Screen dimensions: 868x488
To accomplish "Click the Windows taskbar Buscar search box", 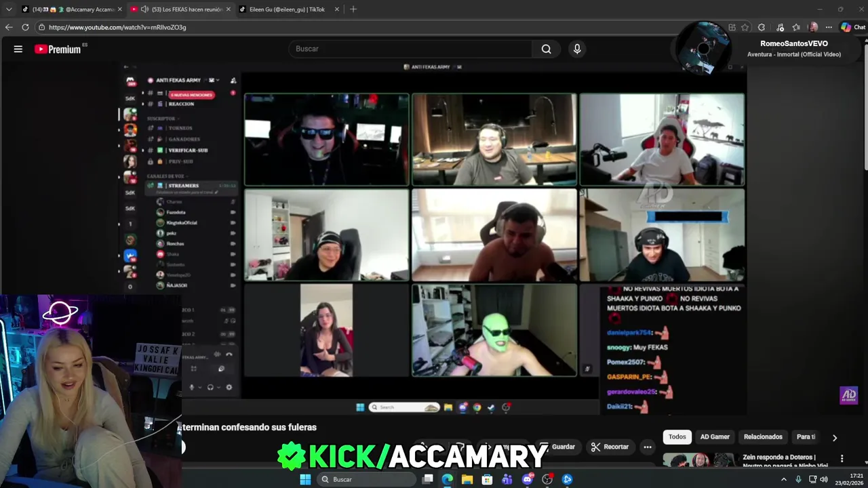I will point(367,479).
